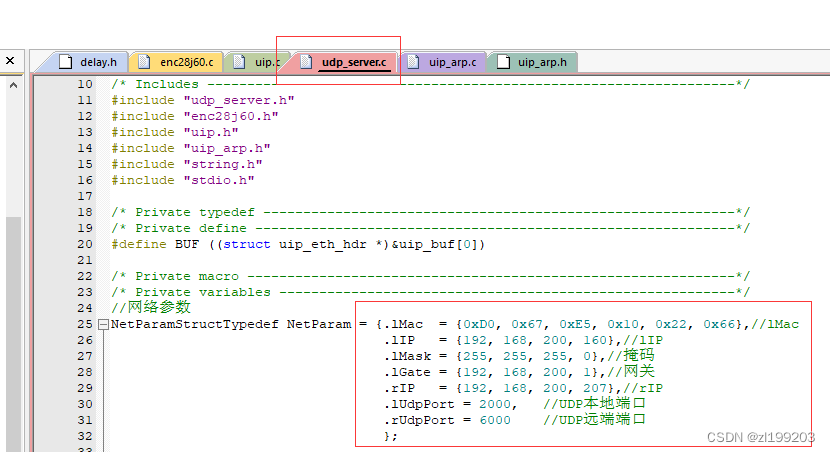830x452 pixels.
Task: Open the uip_arp.h tab
Action: tap(533, 62)
